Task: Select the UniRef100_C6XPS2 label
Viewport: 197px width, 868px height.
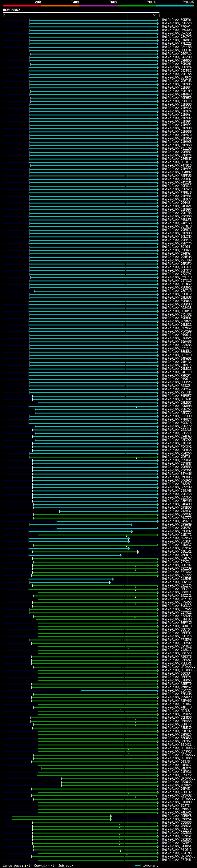Action: 176,71
